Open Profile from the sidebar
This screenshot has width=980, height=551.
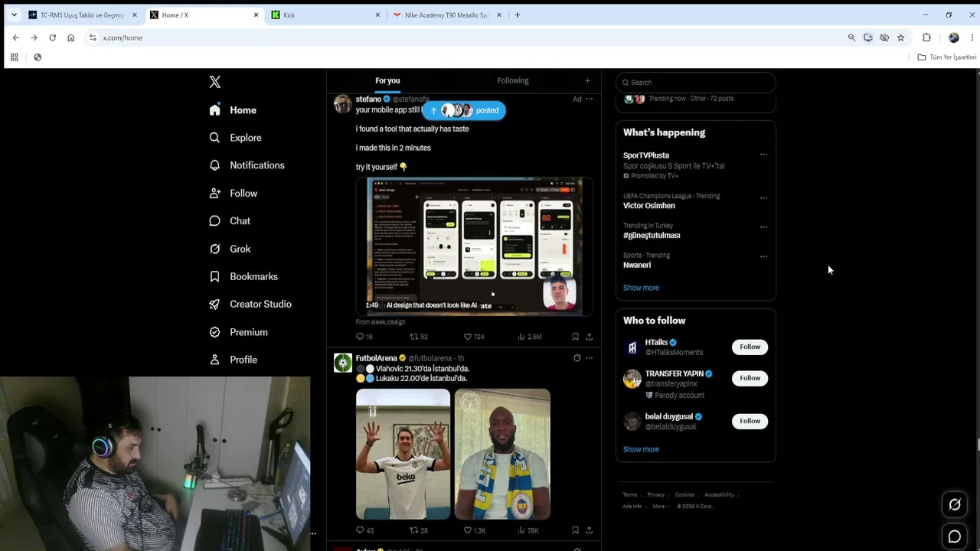[x=233, y=360]
